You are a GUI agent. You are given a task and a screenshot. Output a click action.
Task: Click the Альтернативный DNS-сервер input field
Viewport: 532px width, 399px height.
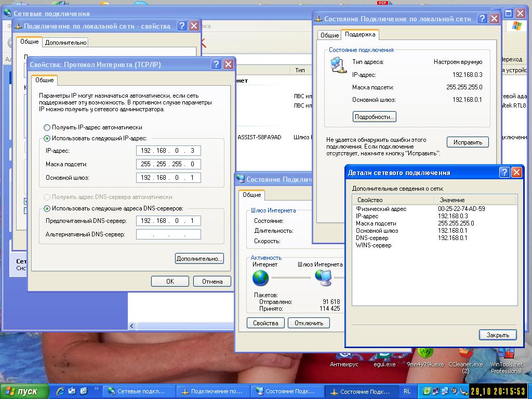(x=168, y=234)
